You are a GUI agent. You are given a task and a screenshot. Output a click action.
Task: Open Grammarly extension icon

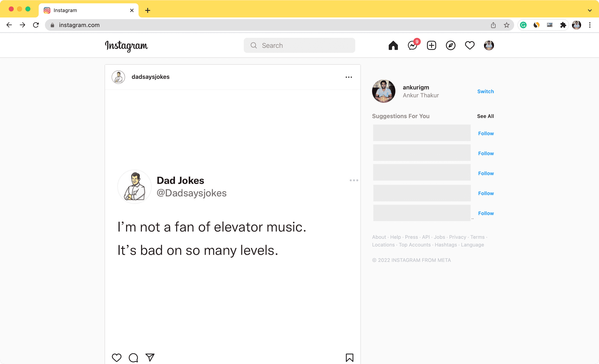(523, 25)
